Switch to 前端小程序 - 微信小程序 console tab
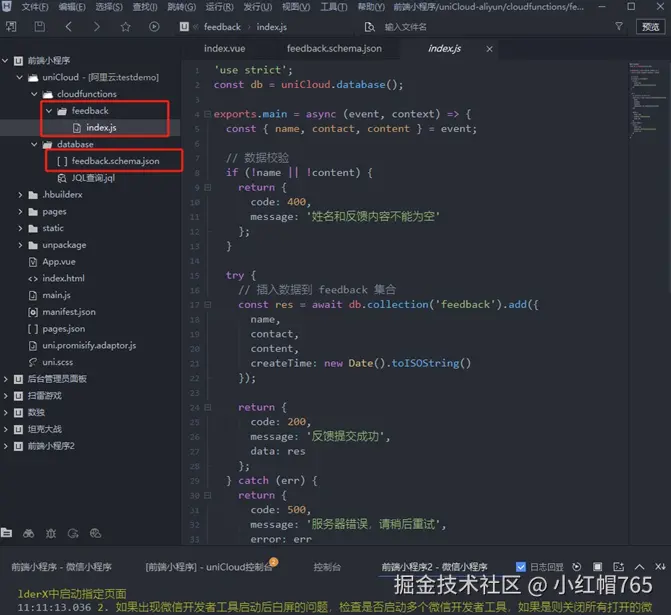 (62, 567)
